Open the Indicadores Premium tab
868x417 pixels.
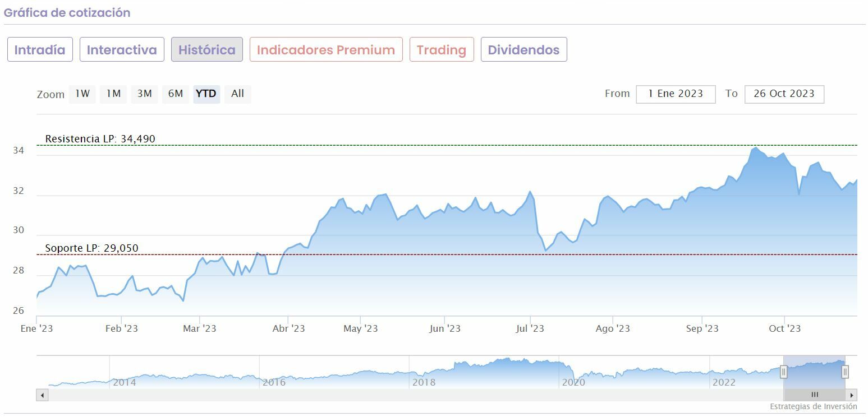[x=326, y=50]
